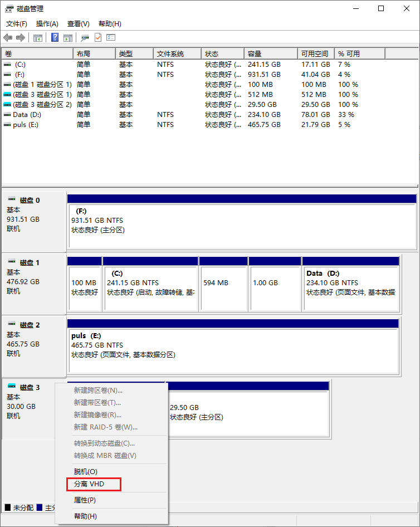
Task: Click the checklist settings toolbar icon
Action: point(111,37)
